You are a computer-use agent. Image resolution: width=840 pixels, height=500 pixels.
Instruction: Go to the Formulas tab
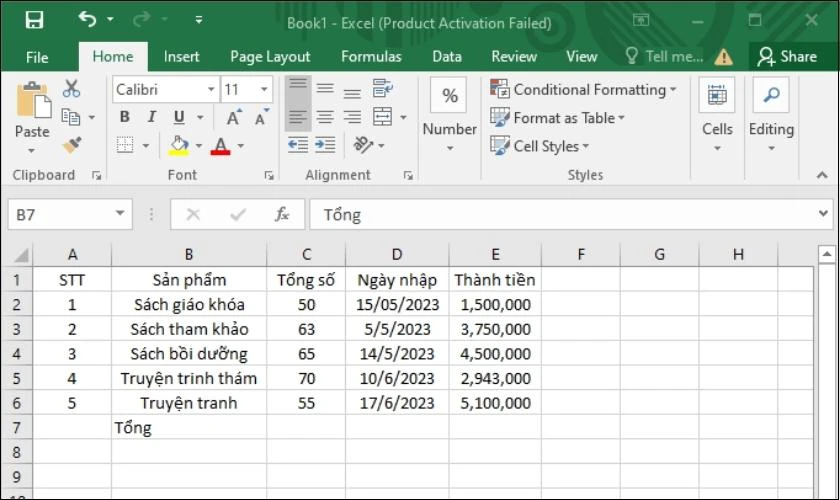pyautogui.click(x=371, y=57)
